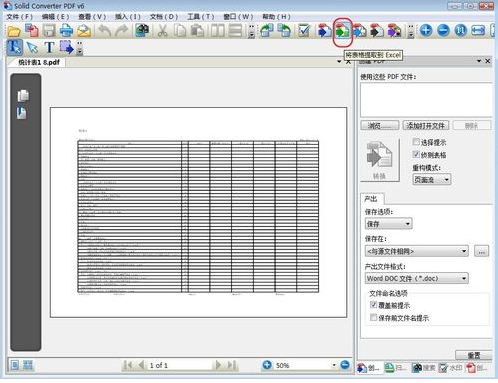Image resolution: width=498 pixels, height=383 pixels.
Task: Toggle the 侦测表格 checkbox
Action: tap(416, 154)
